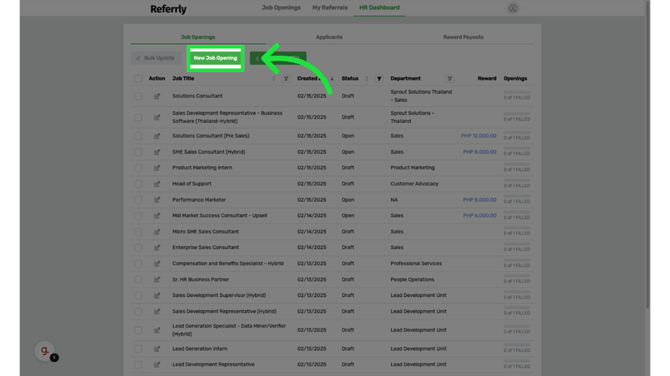Select the Job Openings dashboard tab

[198, 37]
